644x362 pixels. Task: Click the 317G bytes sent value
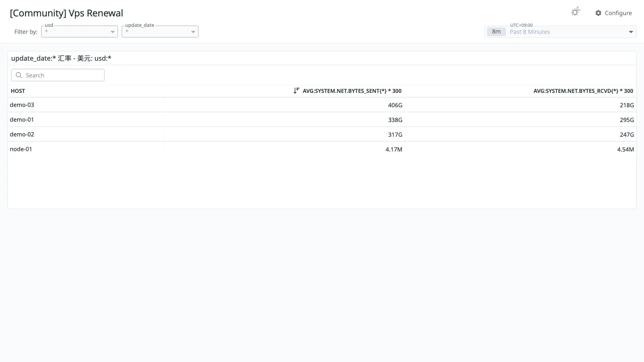[x=395, y=135]
